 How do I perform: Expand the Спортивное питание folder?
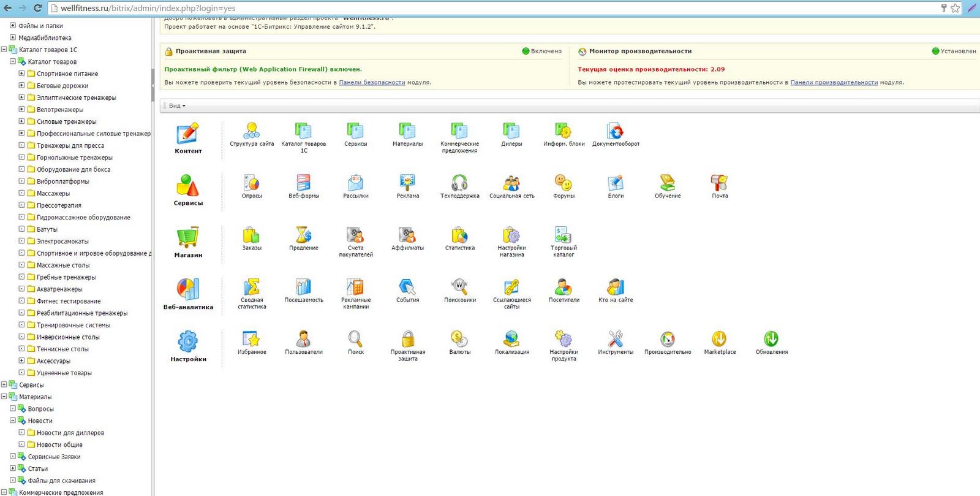pos(21,74)
